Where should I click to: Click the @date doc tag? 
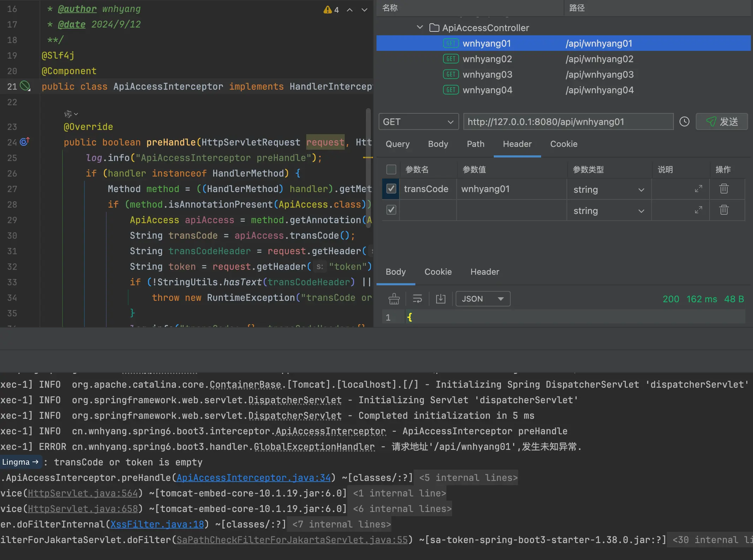coord(71,24)
